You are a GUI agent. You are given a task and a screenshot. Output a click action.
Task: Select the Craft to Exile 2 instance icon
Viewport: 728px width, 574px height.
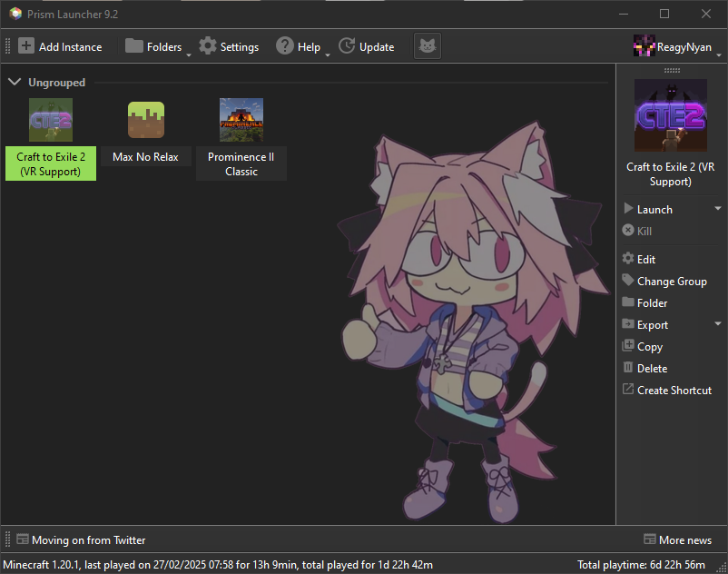click(x=51, y=120)
